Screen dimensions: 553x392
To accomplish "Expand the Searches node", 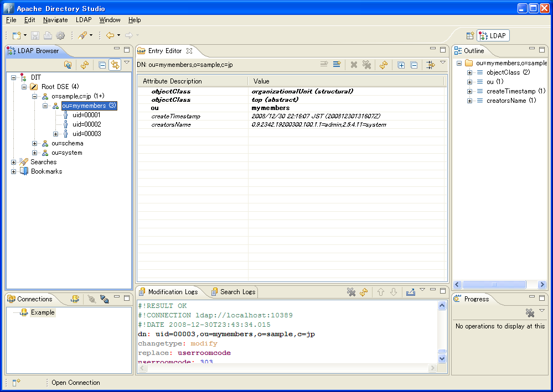I will (x=13, y=162).
